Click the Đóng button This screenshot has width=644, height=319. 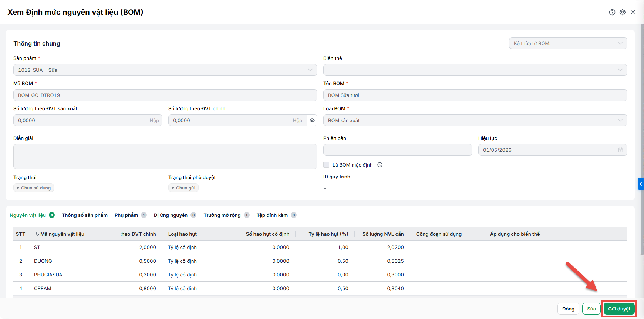coord(568,309)
